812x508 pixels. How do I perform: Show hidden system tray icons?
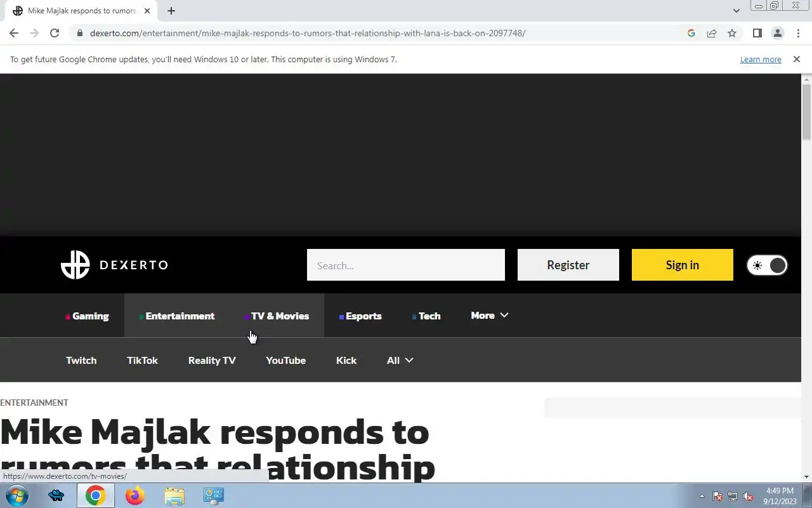click(702, 496)
